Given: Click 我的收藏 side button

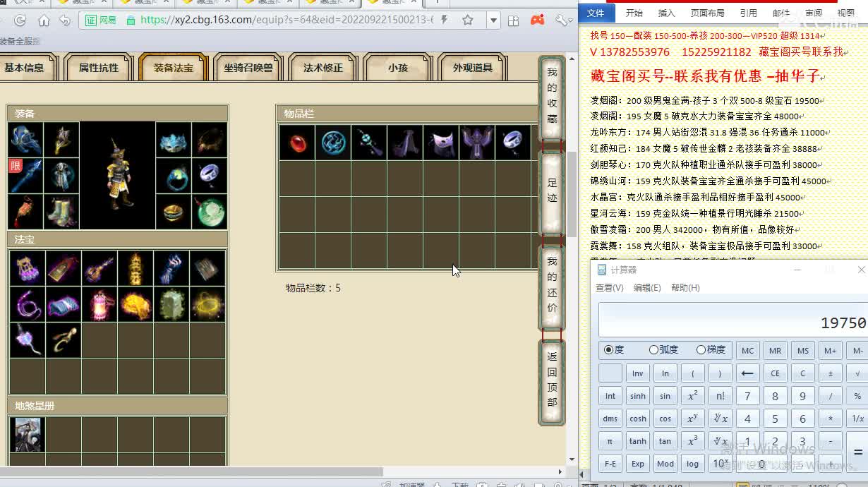Looking at the screenshot, I should (x=552, y=97).
